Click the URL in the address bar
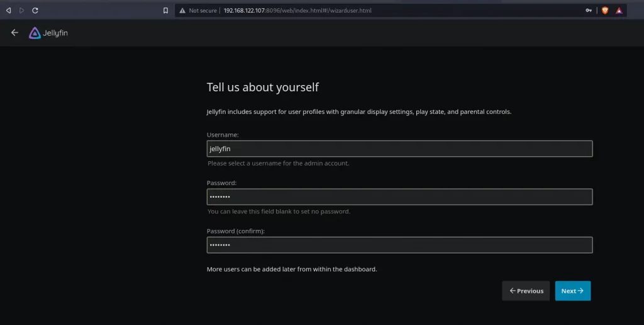The height and width of the screenshot is (325, 644). click(297, 10)
